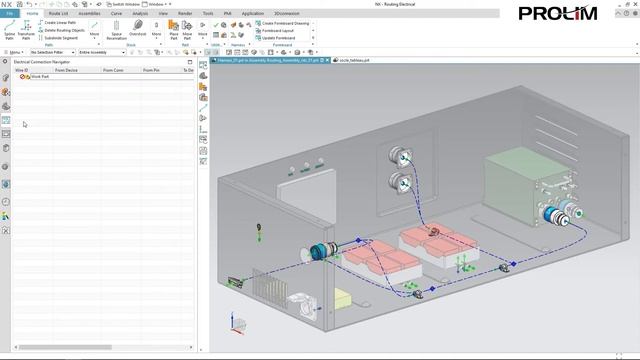
Task: Switch to the View ribbon tab
Action: click(x=163, y=13)
